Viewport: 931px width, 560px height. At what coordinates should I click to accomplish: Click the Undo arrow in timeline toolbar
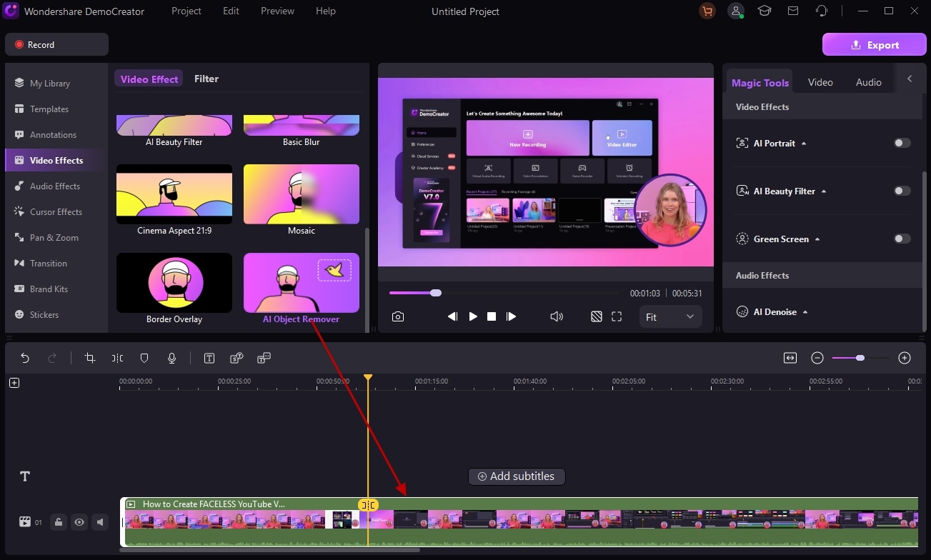(x=25, y=358)
